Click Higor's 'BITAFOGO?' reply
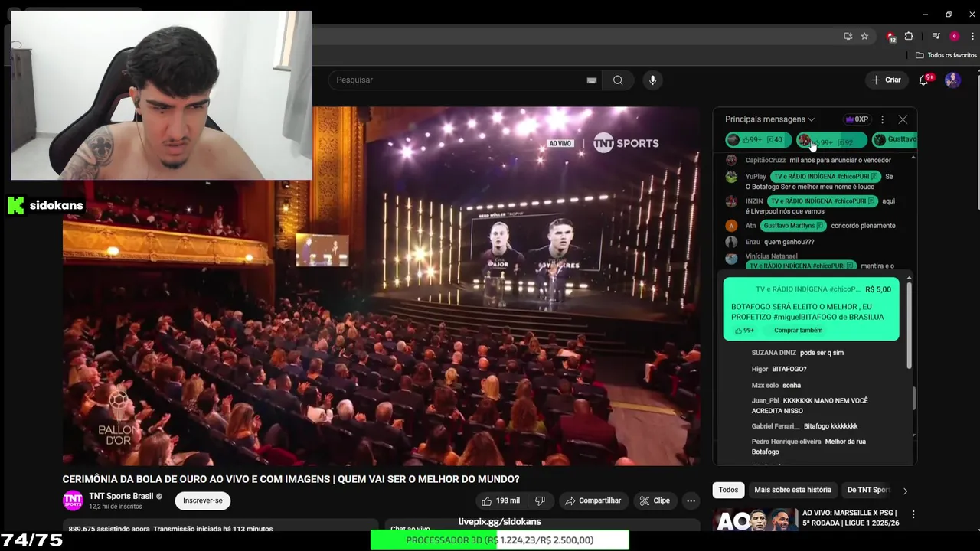This screenshot has height=551, width=980. pos(789,369)
